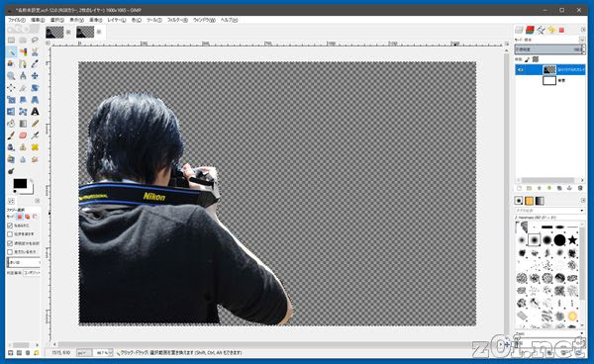Select the pink Eraser tool

[23, 136]
